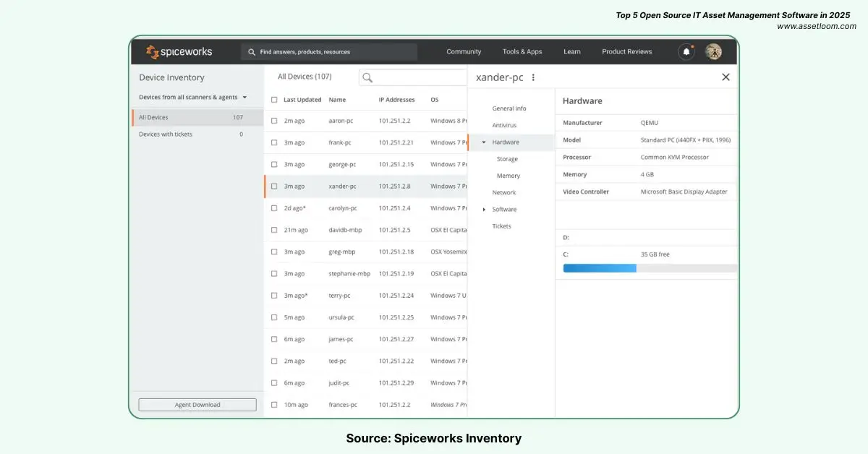Viewport: 868px width, 454px height.
Task: Open the Antivirus section in details panel
Action: pyautogui.click(x=504, y=126)
